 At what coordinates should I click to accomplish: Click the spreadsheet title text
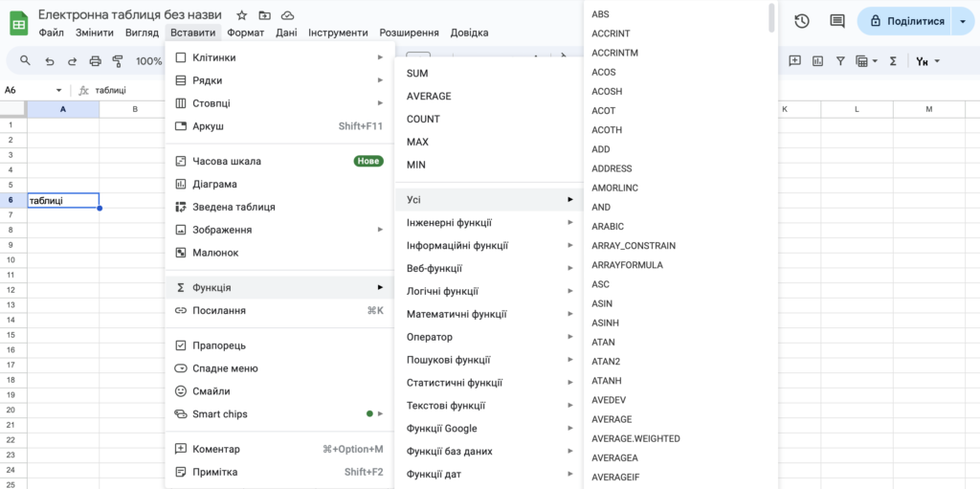pyautogui.click(x=130, y=15)
